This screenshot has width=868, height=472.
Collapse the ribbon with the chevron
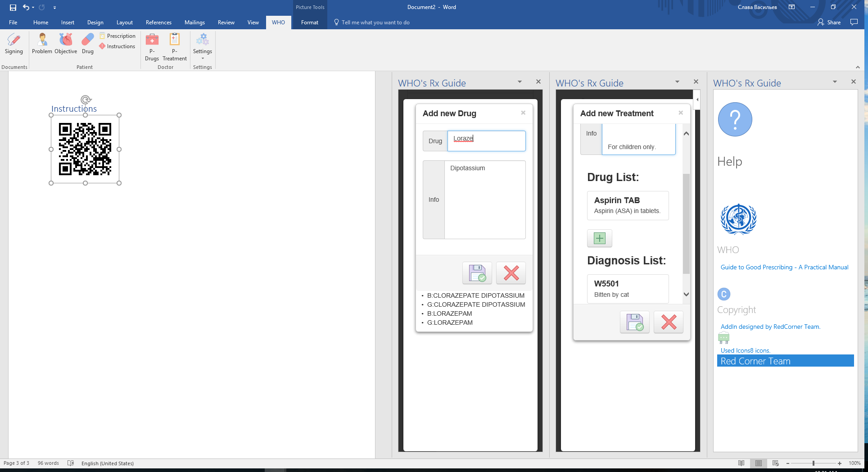click(x=858, y=67)
